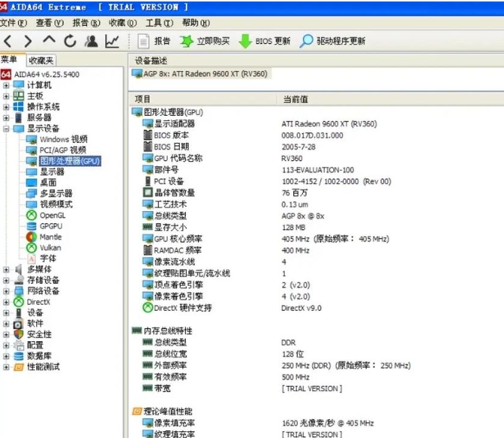
Task: Click 立即购买 buy now button
Action: point(205,41)
